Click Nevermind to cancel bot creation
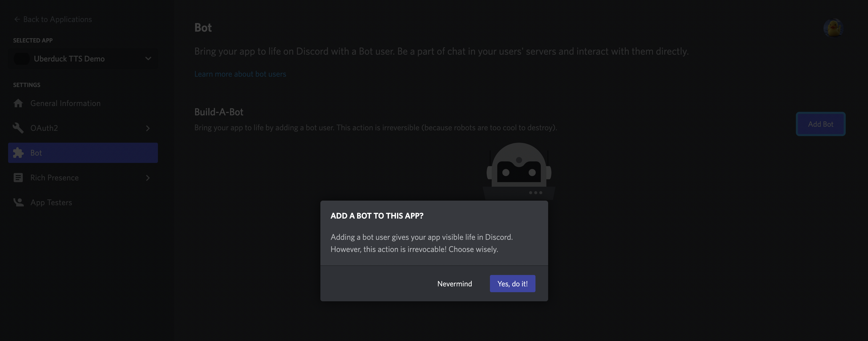Viewport: 868px width, 341px height. pos(454,283)
